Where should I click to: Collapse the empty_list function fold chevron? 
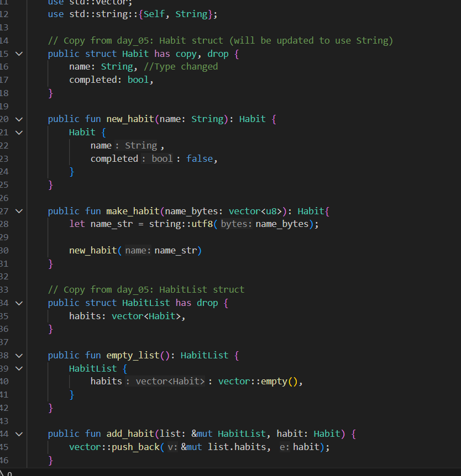click(x=19, y=356)
